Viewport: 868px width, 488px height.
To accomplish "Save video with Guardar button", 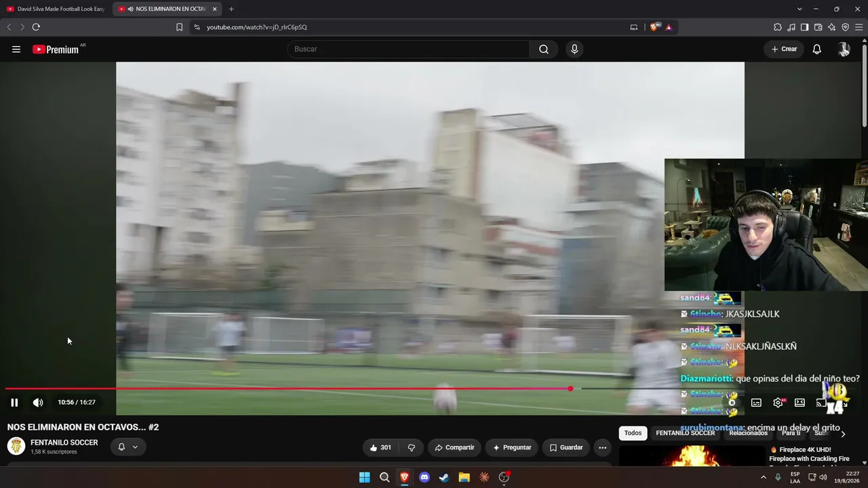I will click(x=566, y=447).
